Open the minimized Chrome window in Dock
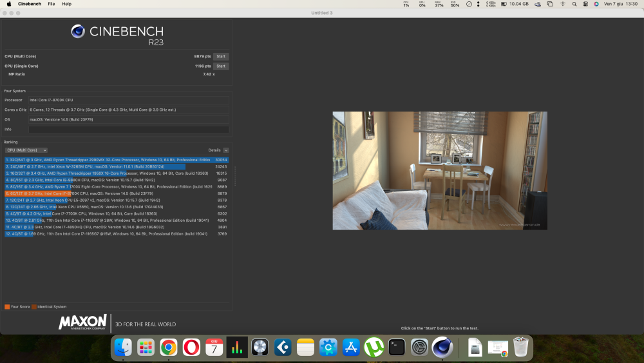Image resolution: width=644 pixels, height=363 pixels. tap(498, 348)
